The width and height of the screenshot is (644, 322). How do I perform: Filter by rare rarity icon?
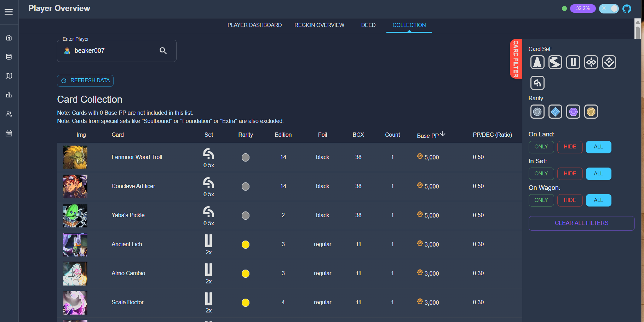[x=555, y=112]
